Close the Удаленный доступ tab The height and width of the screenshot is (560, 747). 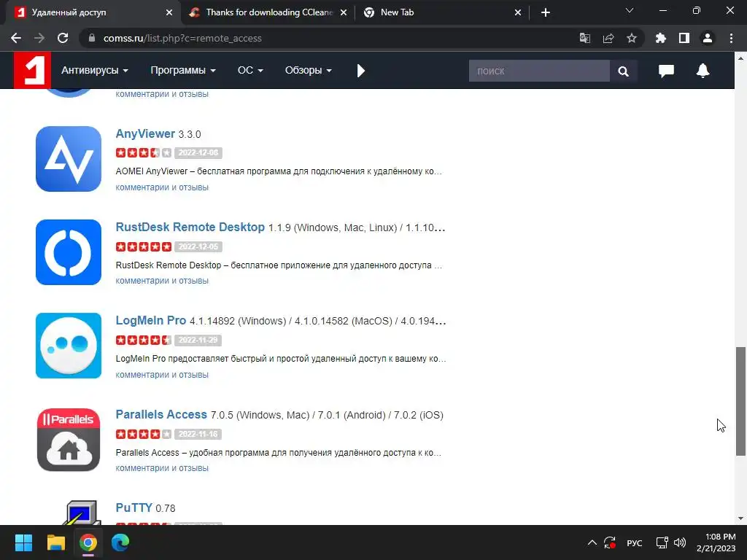[169, 12]
